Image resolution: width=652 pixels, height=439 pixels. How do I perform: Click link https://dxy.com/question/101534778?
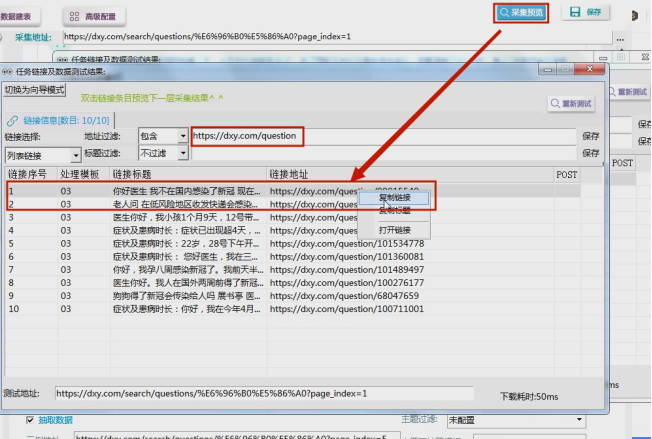click(x=347, y=244)
